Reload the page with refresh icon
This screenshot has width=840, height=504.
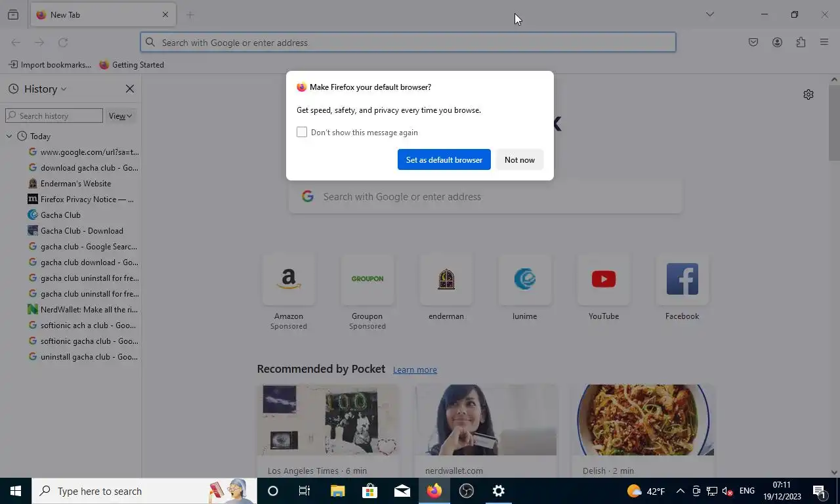click(x=63, y=43)
